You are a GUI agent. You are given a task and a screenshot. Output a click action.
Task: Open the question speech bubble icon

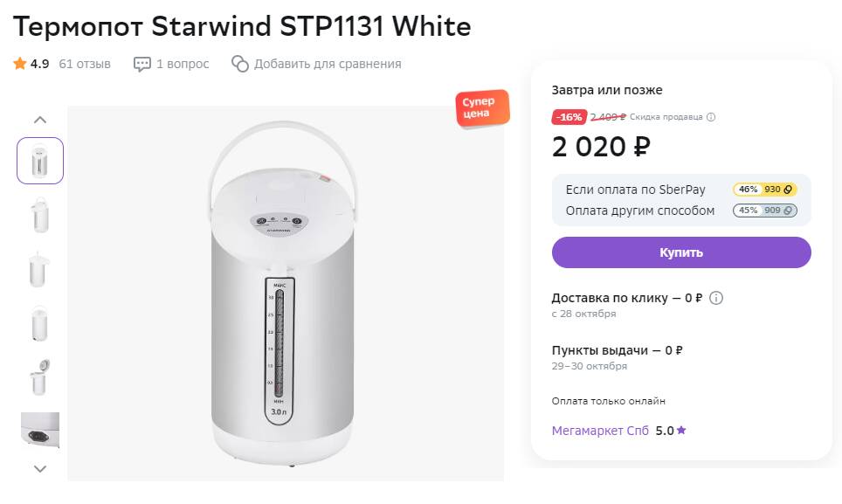click(142, 64)
